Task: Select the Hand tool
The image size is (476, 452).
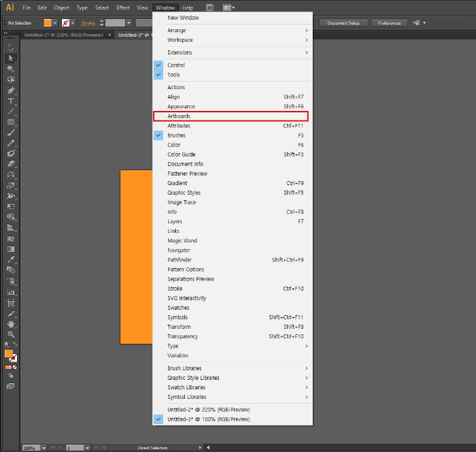Action: (11, 324)
